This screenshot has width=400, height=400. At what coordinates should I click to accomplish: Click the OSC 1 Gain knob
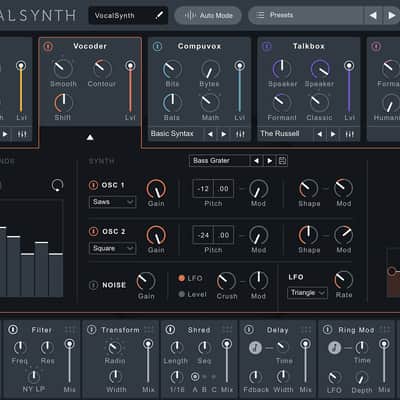click(156, 189)
